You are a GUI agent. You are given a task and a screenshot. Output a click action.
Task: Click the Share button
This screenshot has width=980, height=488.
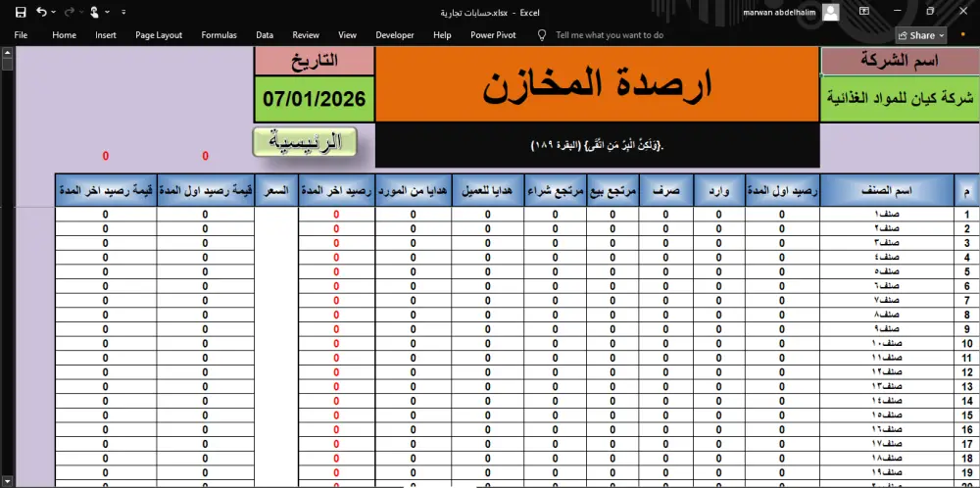921,35
